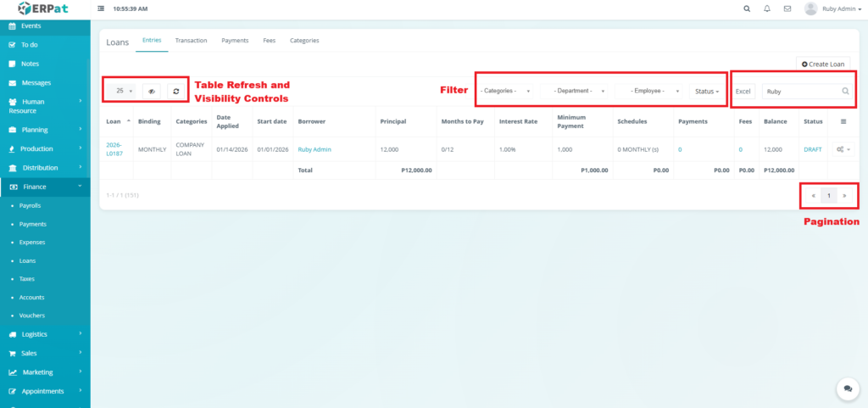Open the chat bubble icon at bottom right
Viewport: 868px width, 408px height.
(847, 388)
